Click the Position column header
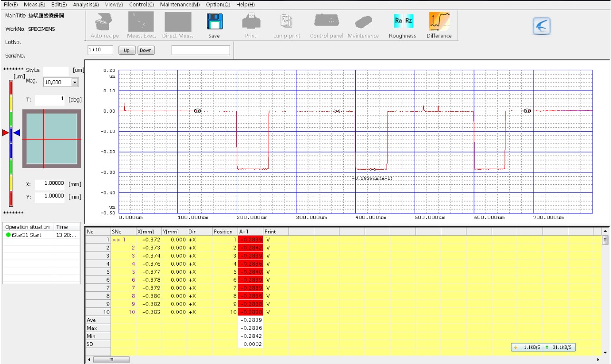Viewport: 611px width, 364px height. coord(224,231)
